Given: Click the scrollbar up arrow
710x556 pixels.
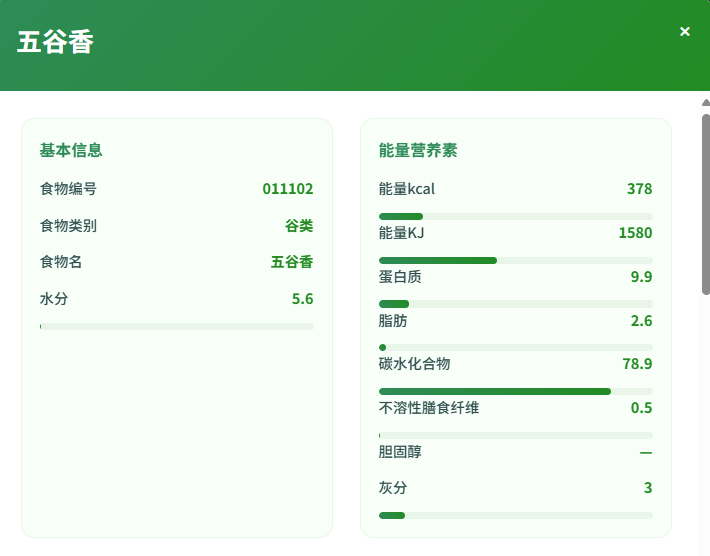Looking at the screenshot, I should [705, 102].
